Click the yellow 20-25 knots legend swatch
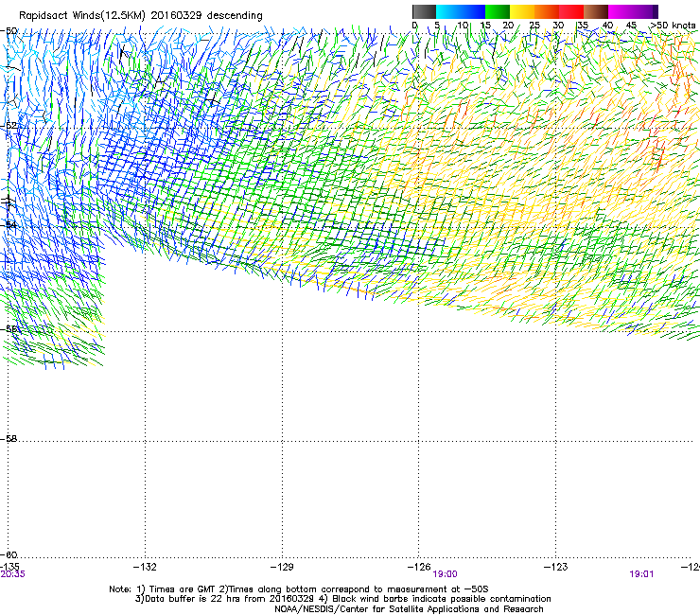This screenshot has width=700, height=615. [x=522, y=11]
